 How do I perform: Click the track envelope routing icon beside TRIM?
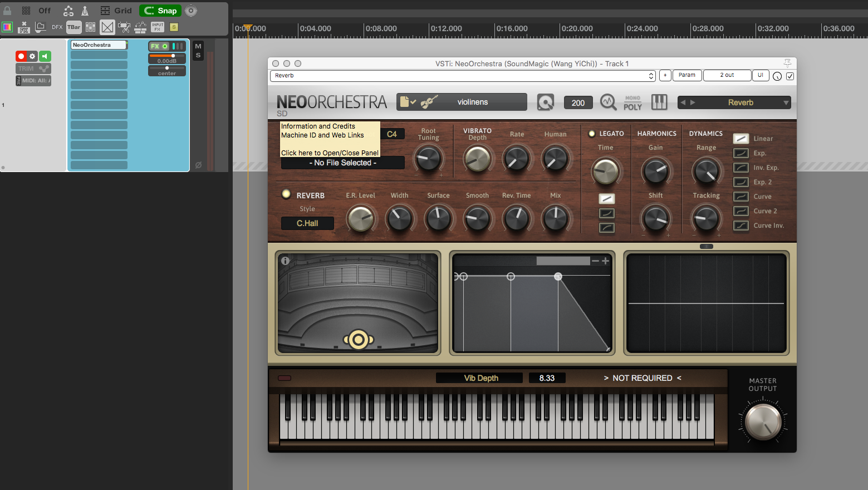coord(45,68)
